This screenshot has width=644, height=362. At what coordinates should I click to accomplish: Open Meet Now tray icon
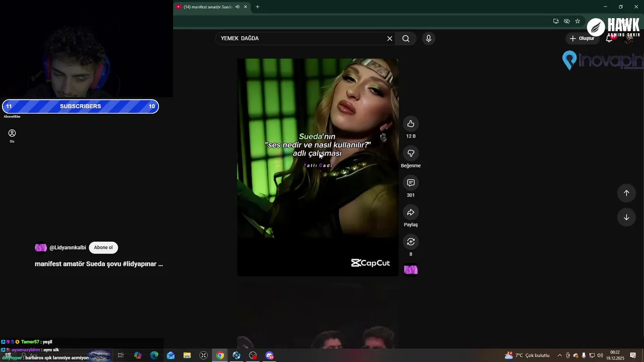(x=568, y=355)
